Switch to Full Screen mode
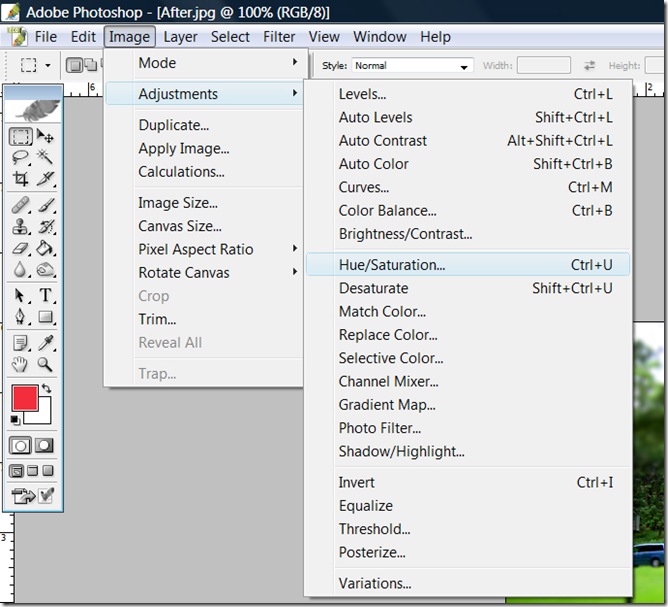The width and height of the screenshot is (668, 607). [49, 471]
